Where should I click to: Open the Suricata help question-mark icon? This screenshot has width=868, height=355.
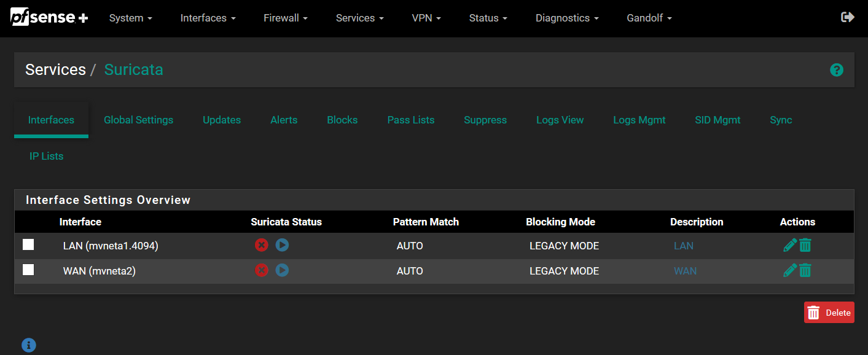(837, 70)
